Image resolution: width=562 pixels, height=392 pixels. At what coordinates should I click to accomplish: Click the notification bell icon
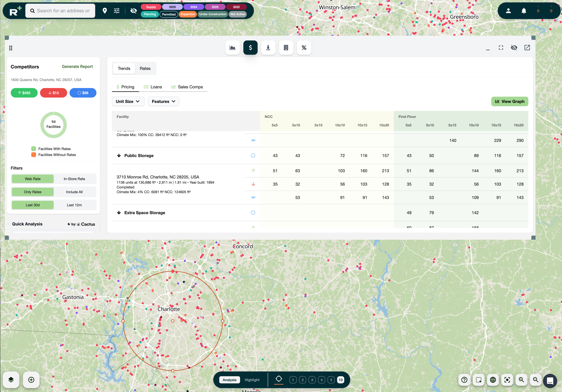(x=524, y=11)
